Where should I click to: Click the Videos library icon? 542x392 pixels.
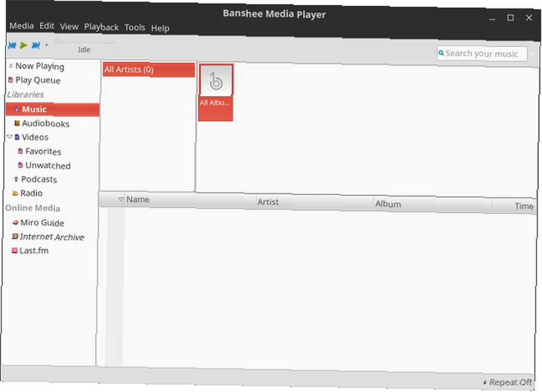[17, 137]
